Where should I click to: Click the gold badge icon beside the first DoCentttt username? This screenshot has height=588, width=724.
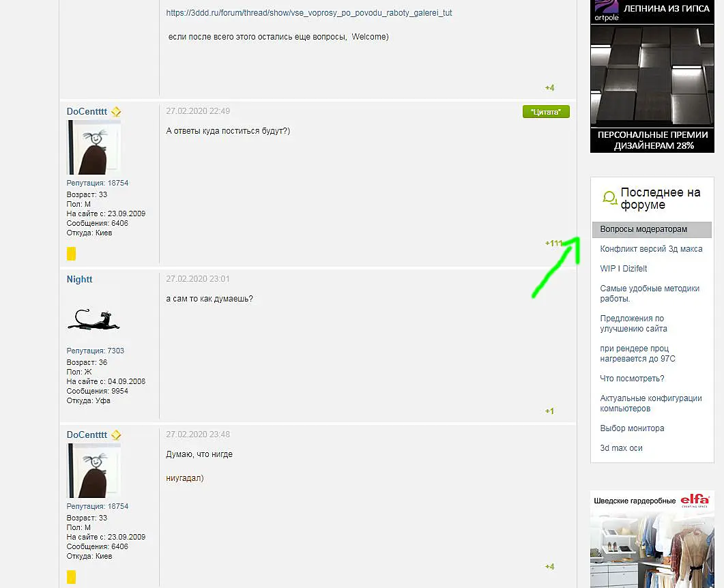point(117,112)
